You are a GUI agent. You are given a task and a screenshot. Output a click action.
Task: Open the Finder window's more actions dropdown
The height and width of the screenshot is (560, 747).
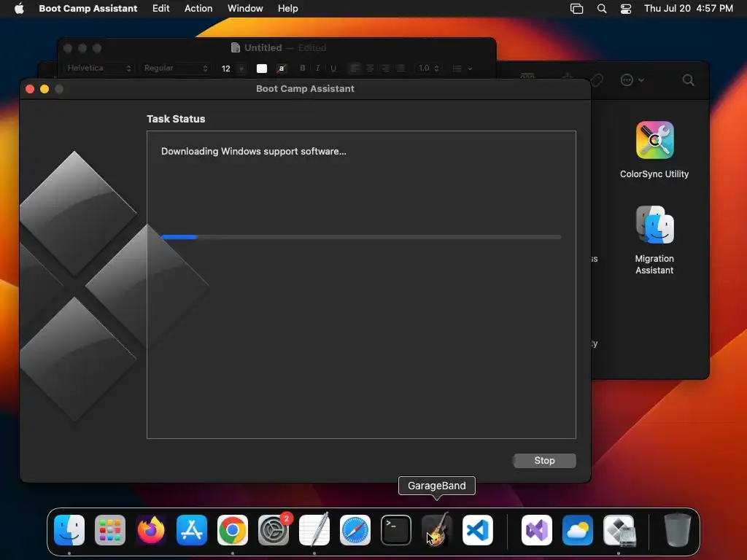(632, 80)
